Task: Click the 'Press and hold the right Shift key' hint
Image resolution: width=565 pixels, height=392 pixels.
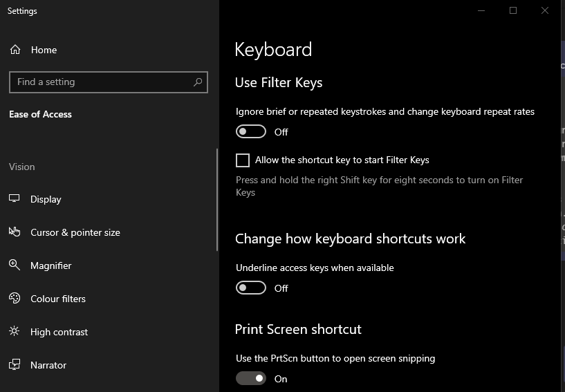Action: pos(379,186)
